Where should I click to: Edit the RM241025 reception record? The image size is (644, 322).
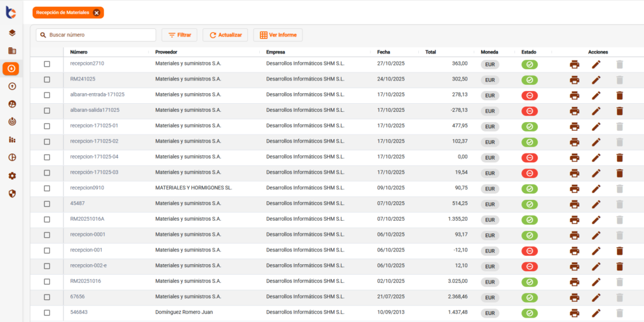pos(596,80)
